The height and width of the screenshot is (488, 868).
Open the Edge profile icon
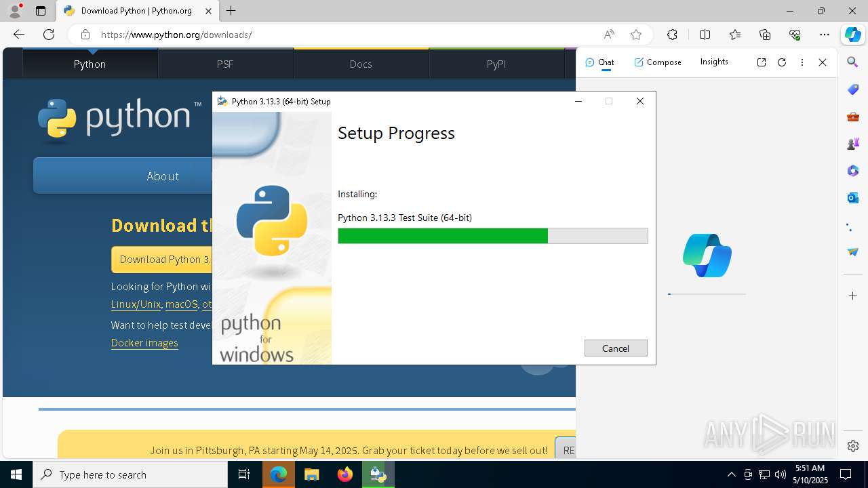(15, 11)
